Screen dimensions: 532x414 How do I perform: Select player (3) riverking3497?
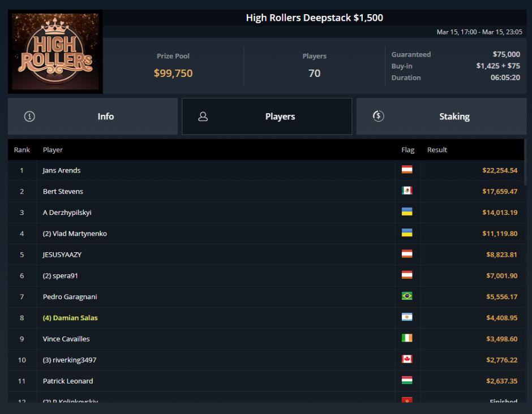click(x=69, y=360)
